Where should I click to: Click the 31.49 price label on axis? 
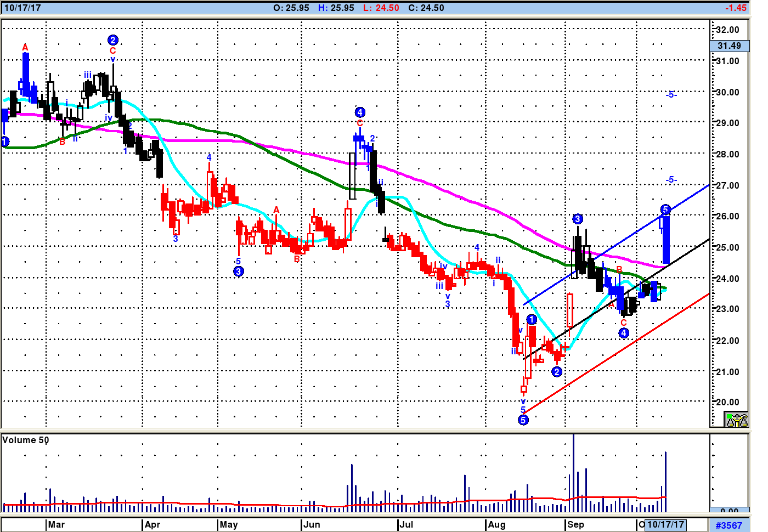[729, 46]
